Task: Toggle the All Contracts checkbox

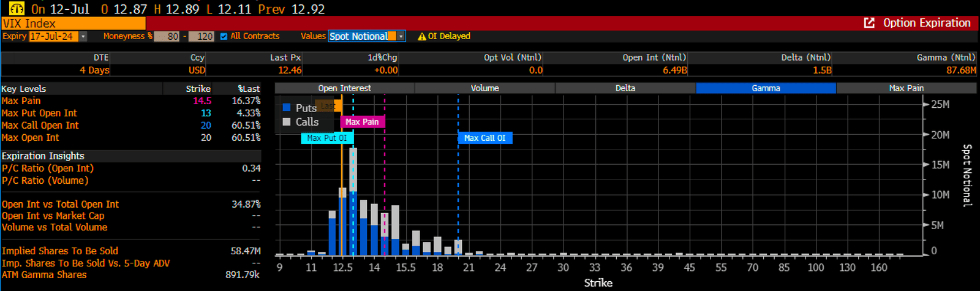Action: (x=224, y=37)
